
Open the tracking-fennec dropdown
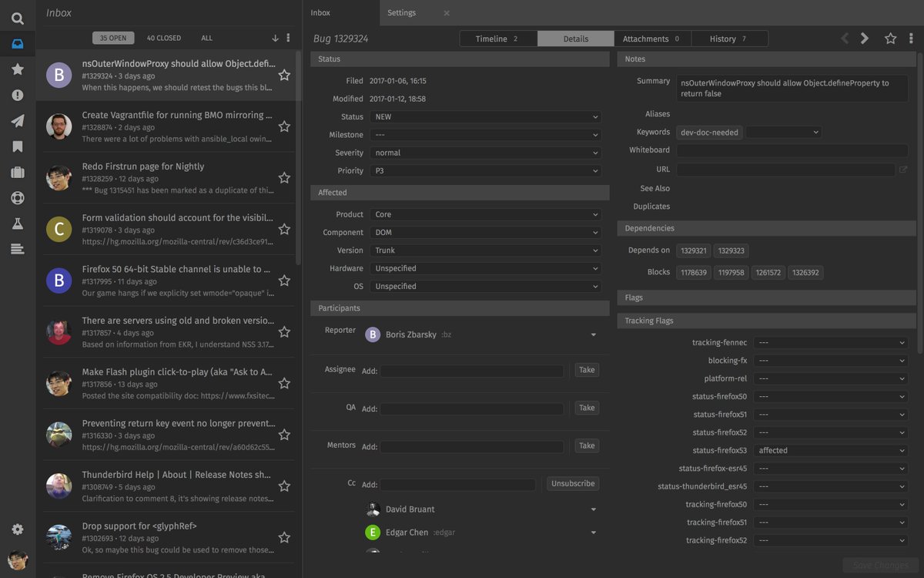(831, 342)
